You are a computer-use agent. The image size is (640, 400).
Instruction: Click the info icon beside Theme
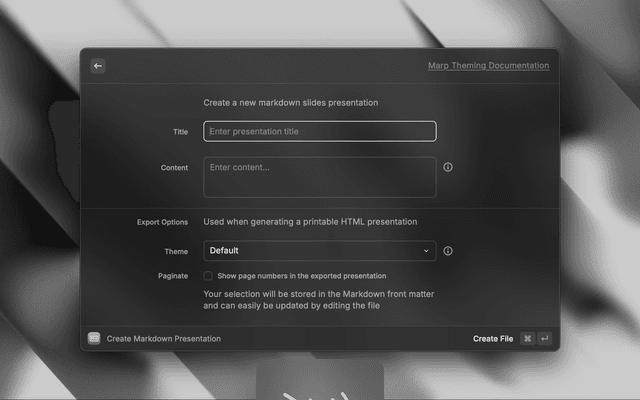(x=447, y=251)
